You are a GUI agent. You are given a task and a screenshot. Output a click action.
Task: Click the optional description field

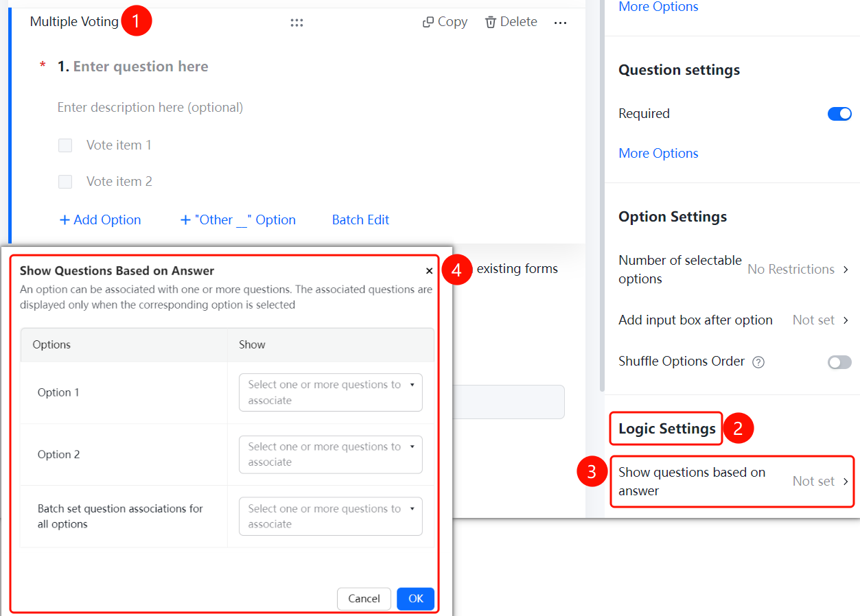[150, 108]
